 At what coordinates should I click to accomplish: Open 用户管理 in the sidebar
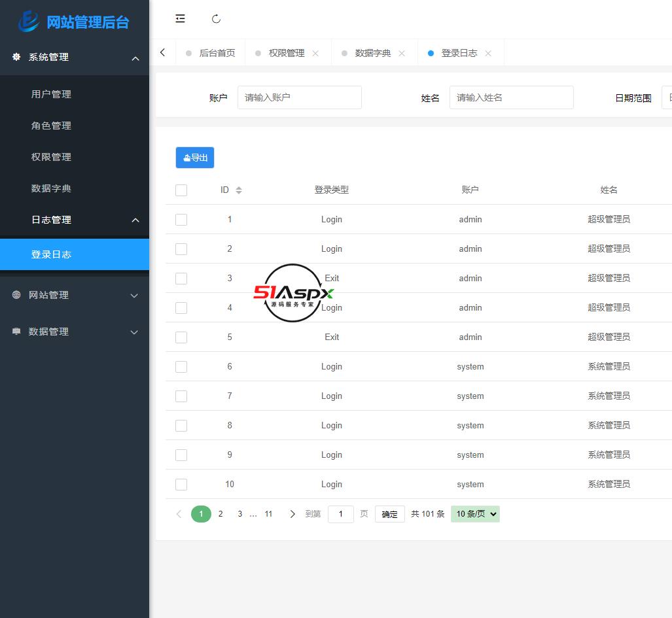click(x=51, y=94)
